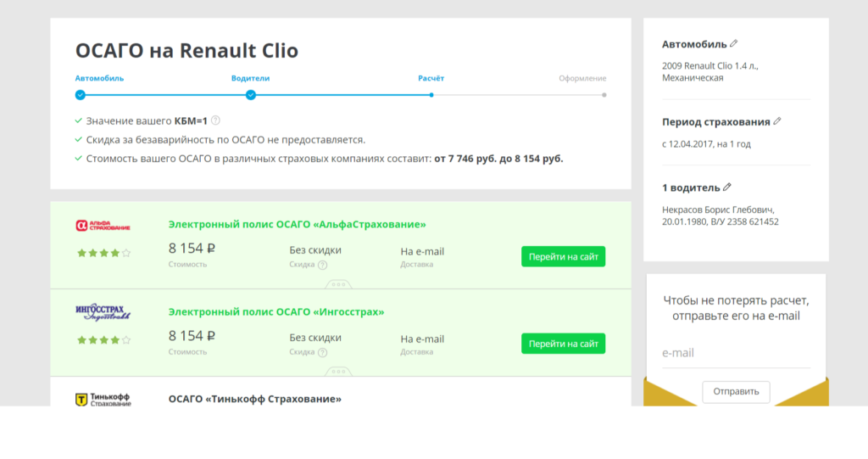Edit Период страхования using pencil icon
The height and width of the screenshot is (459, 868).
[777, 121]
